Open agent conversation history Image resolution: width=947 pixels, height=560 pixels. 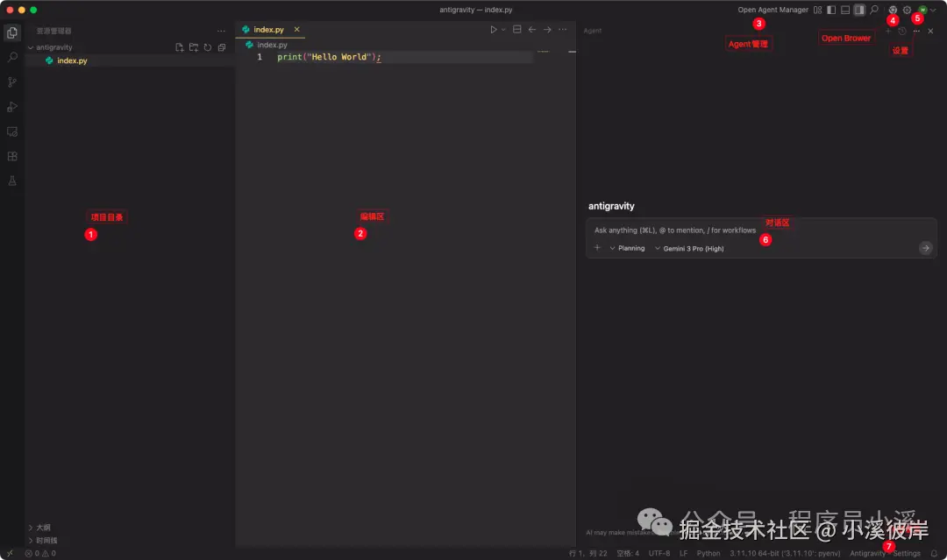[x=902, y=31]
